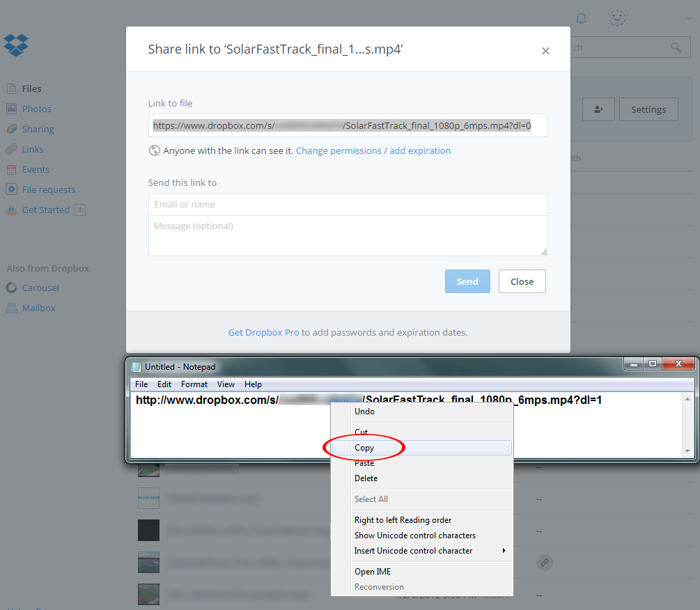Choose Paste from the context menu

(x=422, y=463)
